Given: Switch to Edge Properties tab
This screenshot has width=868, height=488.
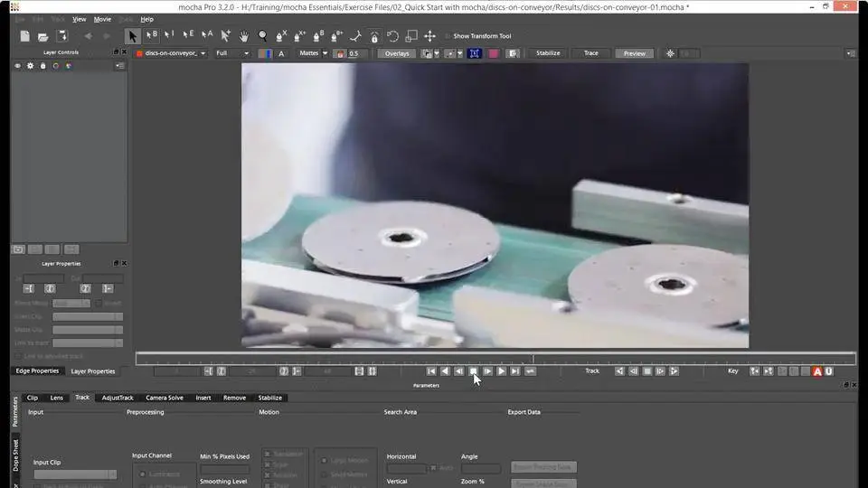Looking at the screenshot, I should click(x=37, y=371).
